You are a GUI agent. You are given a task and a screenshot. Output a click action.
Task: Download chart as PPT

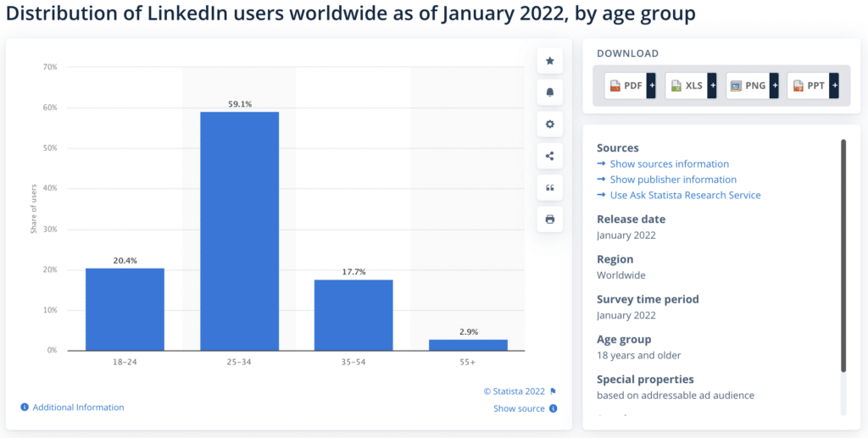tap(808, 86)
